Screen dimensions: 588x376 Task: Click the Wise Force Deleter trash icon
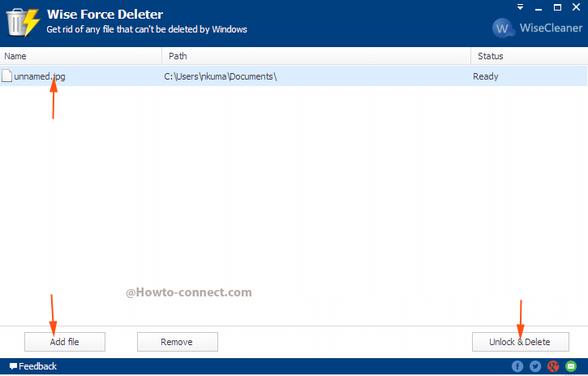coord(23,23)
